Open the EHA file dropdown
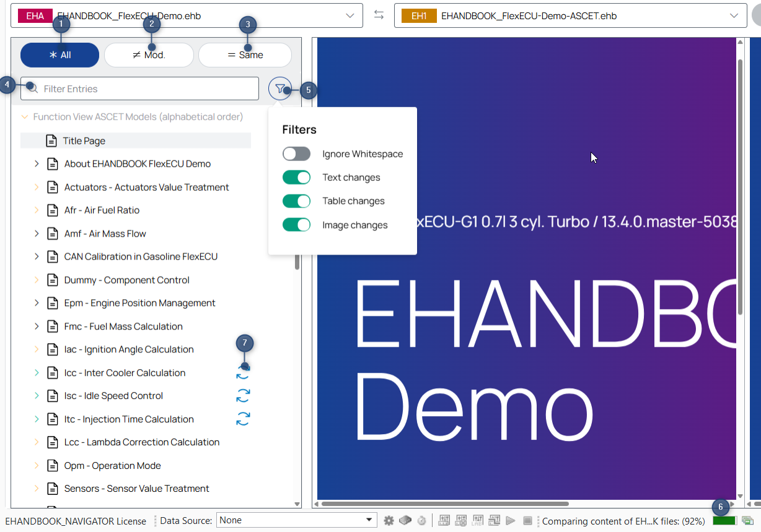This screenshot has height=532, width=761. pyautogui.click(x=350, y=16)
